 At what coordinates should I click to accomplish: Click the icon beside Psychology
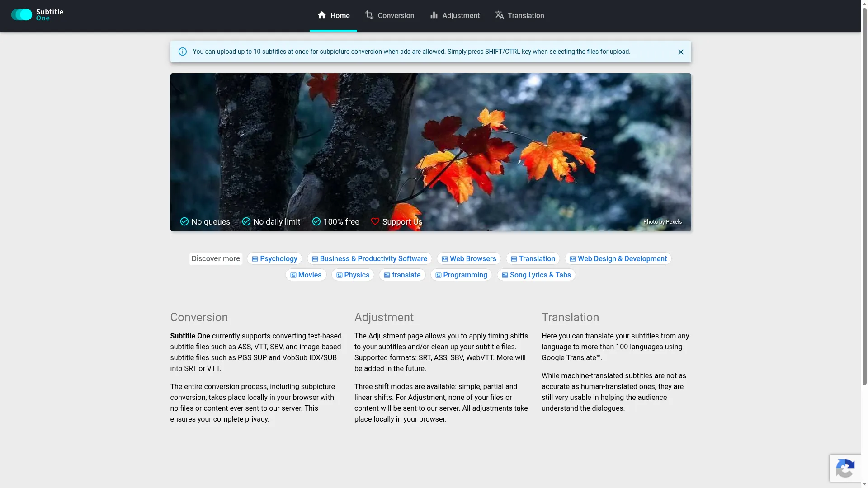click(x=255, y=259)
